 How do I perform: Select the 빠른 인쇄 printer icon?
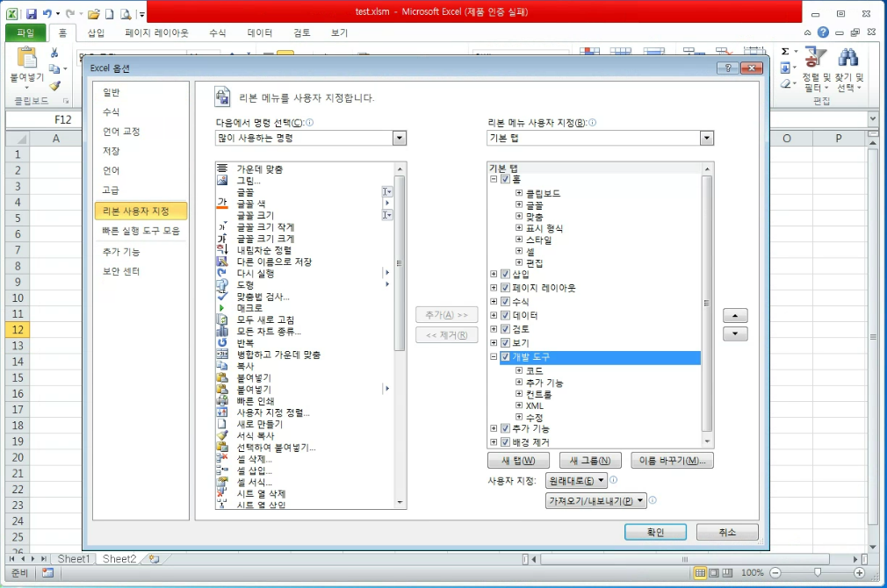[222, 401]
